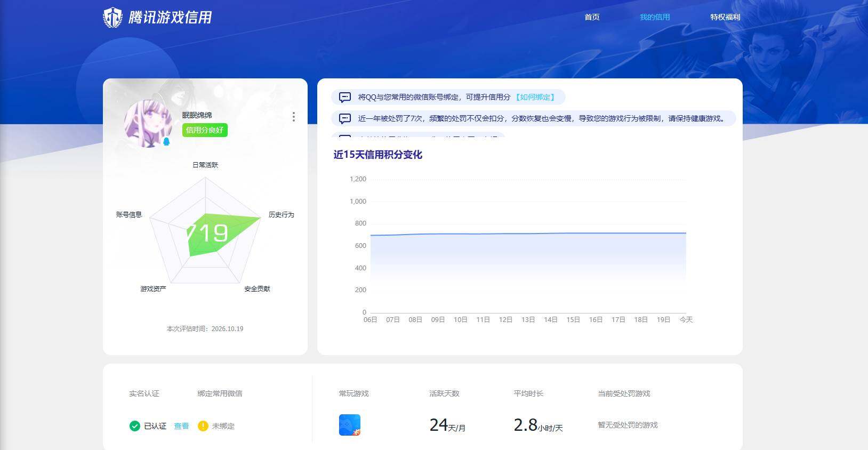The image size is (868, 450).
Task: Click the 未绑定 WeChat status text
Action: (x=223, y=426)
